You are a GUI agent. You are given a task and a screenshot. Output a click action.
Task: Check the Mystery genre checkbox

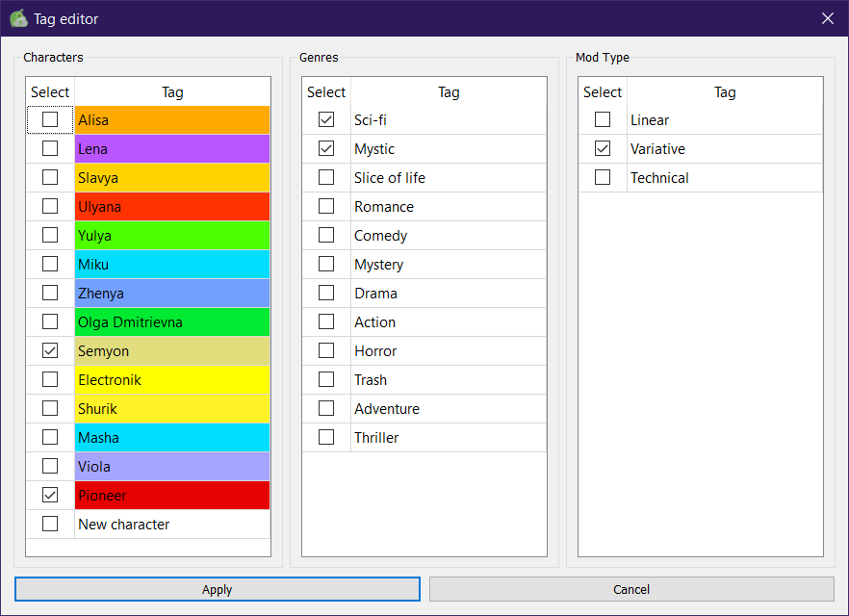pyautogui.click(x=326, y=264)
